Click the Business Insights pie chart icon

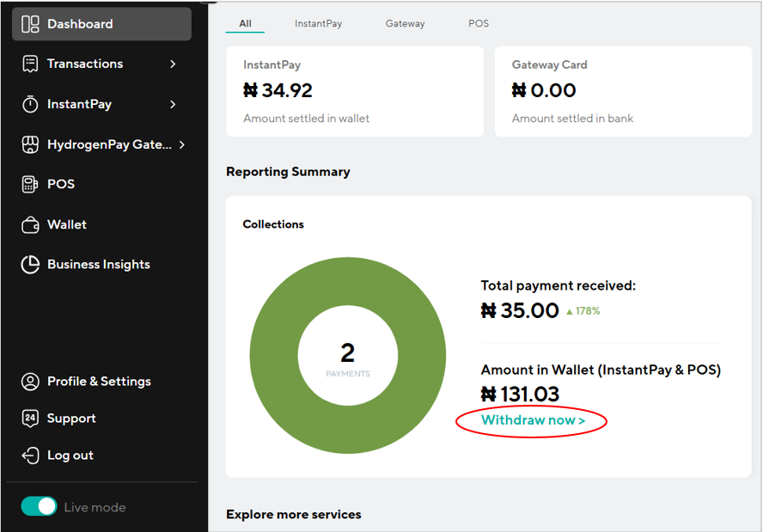point(30,265)
